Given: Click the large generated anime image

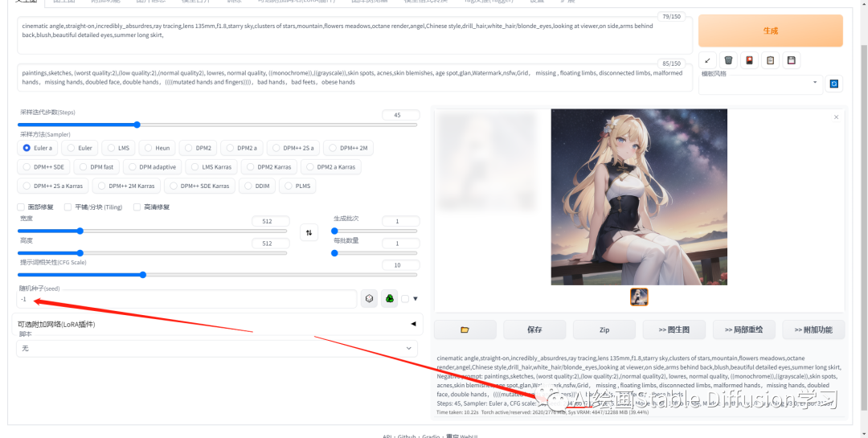Looking at the screenshot, I should click(x=639, y=197).
